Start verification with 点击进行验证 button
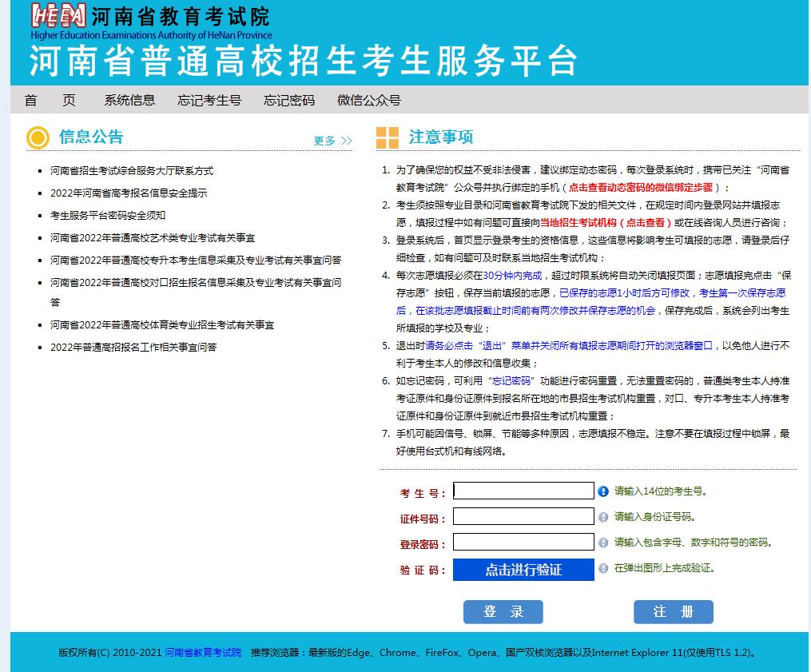 523,570
